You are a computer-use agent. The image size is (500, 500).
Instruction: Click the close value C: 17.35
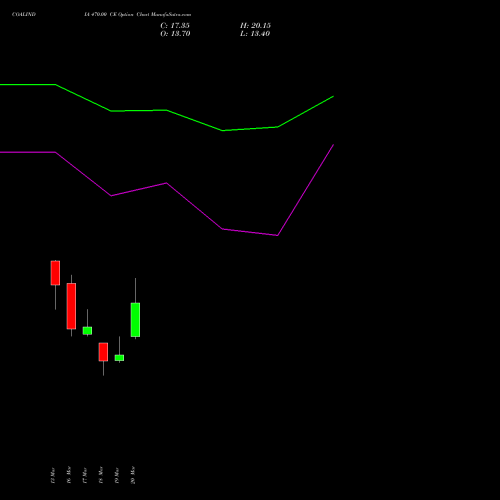tap(175, 26)
